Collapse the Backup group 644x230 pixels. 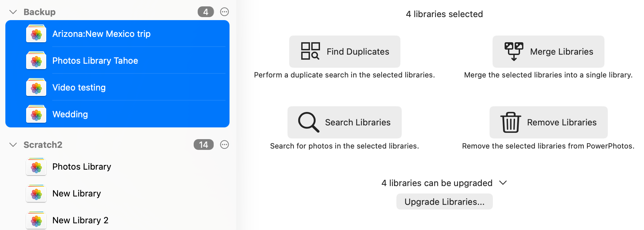coord(13,12)
